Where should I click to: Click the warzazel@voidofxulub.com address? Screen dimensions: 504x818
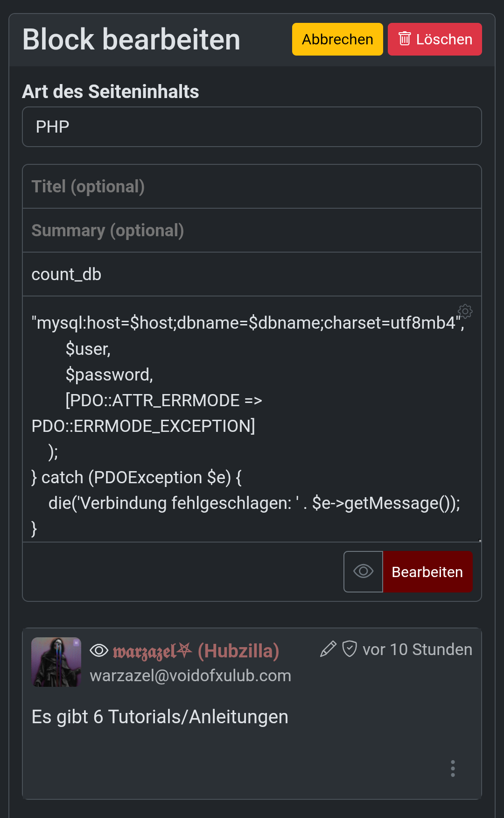(190, 676)
